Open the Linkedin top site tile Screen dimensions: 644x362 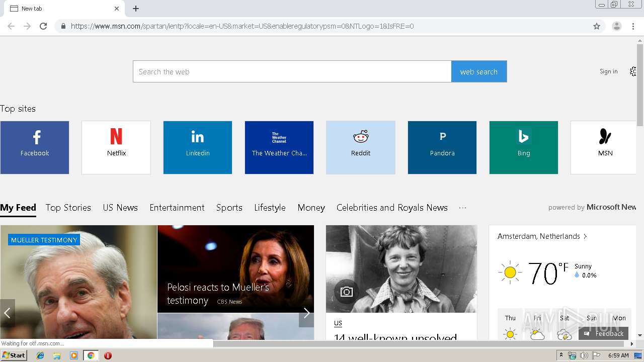198,147
